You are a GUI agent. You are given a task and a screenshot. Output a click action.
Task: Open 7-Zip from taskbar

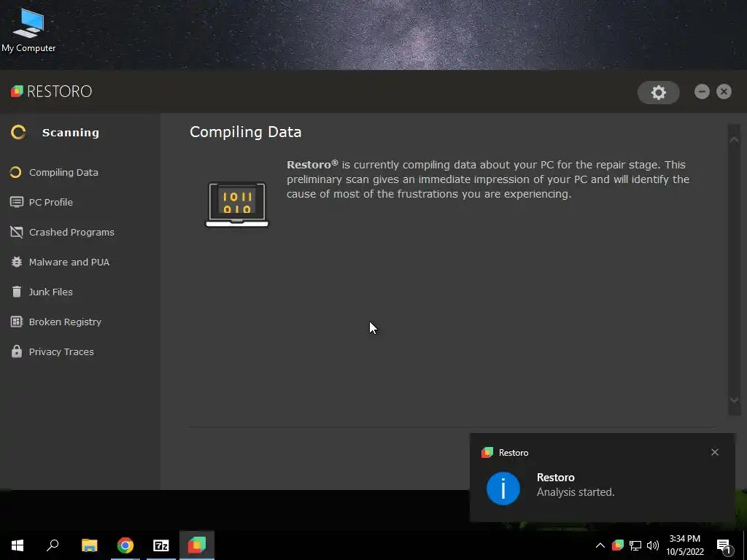pos(161,545)
